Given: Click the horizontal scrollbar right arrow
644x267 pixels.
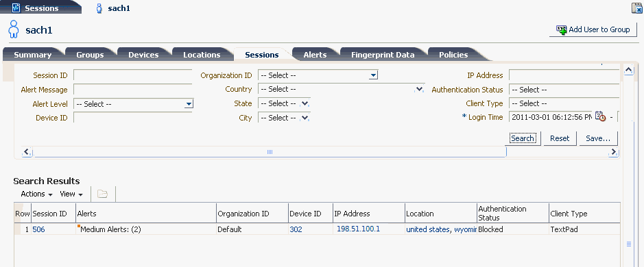Looking at the screenshot, I should 614,152.
